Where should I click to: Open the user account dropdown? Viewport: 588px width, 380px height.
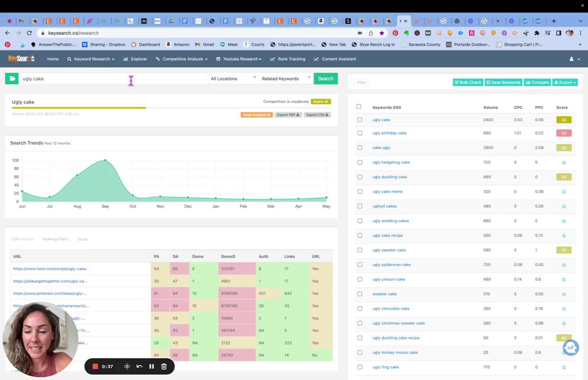[x=574, y=59]
